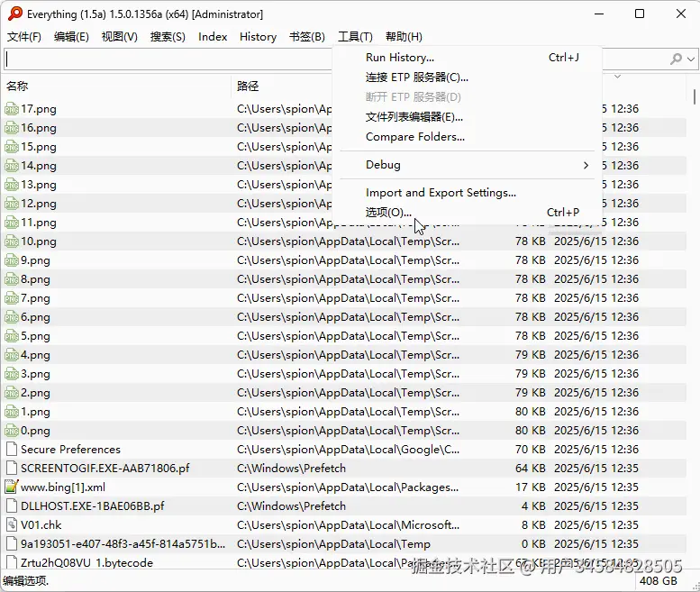Select the file 6.png
The width and height of the screenshot is (700, 592).
(x=36, y=317)
